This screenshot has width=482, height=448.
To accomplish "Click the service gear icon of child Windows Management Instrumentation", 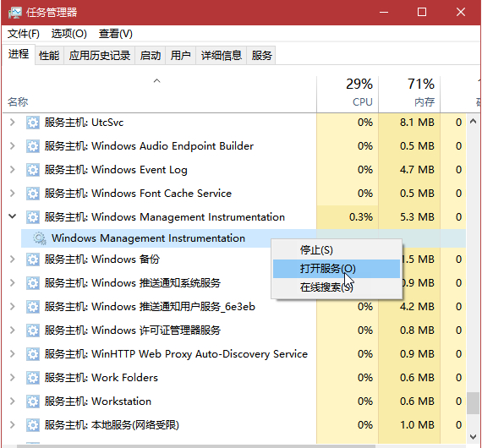I will click(x=40, y=238).
